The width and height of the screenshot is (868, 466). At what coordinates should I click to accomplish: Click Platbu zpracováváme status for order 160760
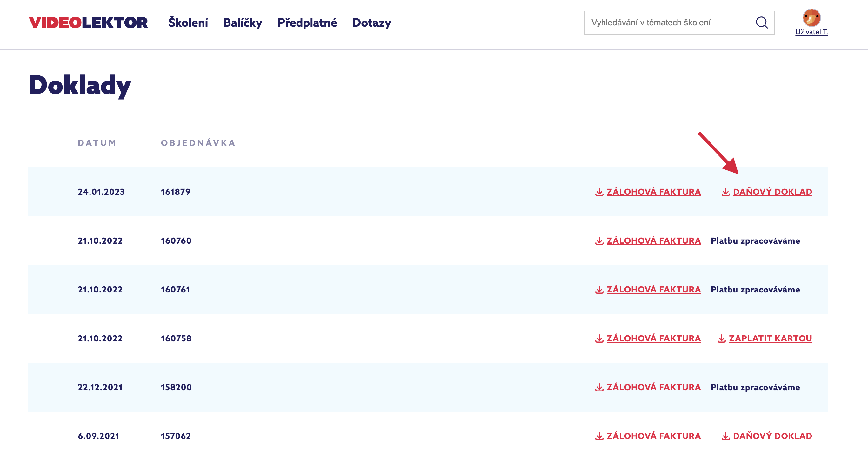click(755, 241)
